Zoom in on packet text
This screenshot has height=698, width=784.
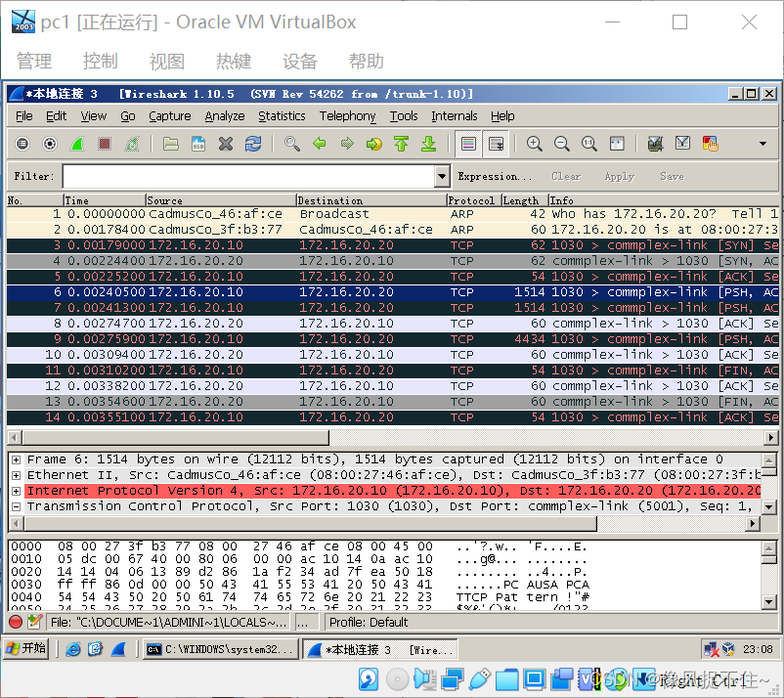[535, 144]
